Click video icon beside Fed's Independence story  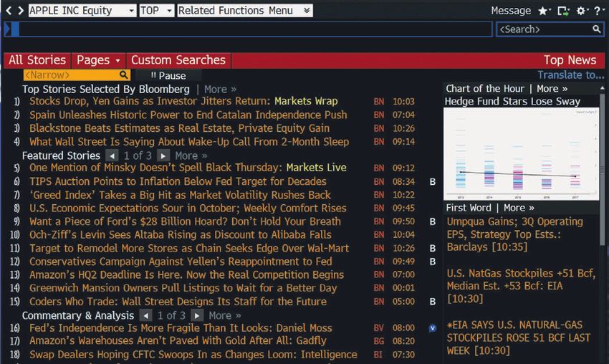[x=432, y=328]
